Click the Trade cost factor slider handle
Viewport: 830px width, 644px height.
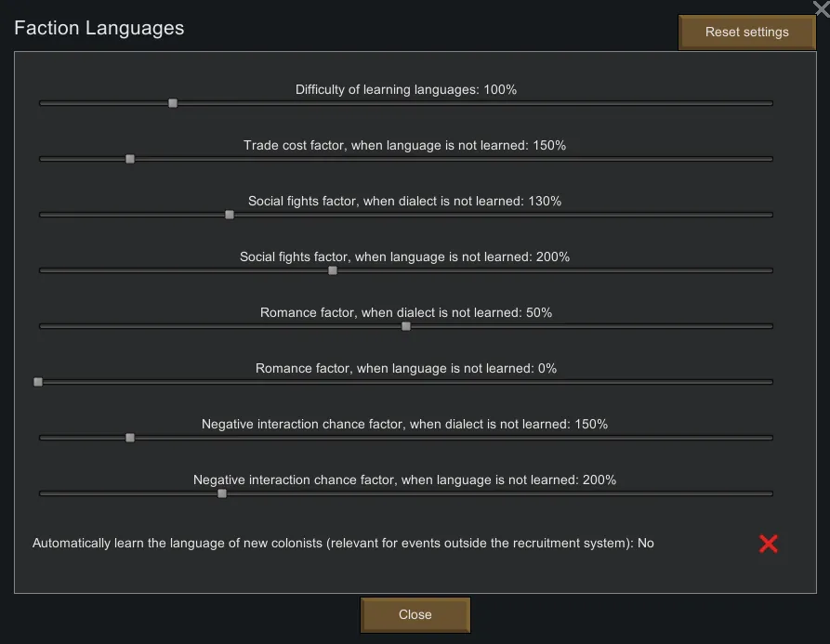click(x=130, y=159)
